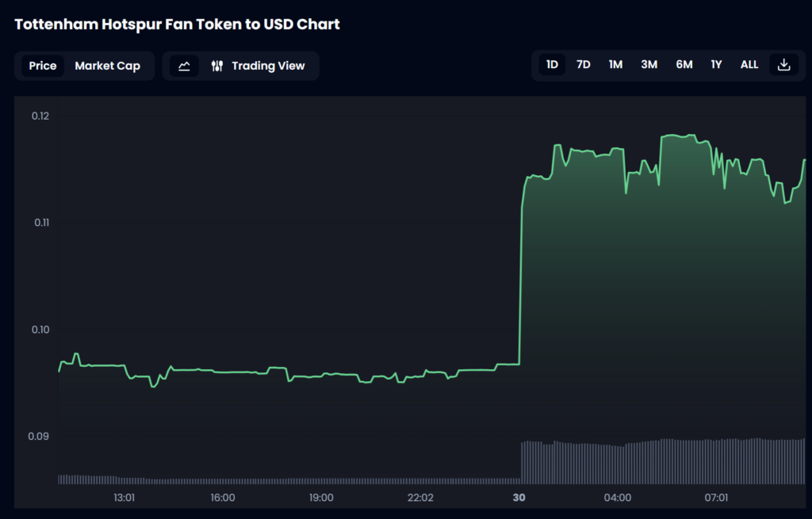Select the 1Y time range
812x519 pixels.
coord(716,65)
